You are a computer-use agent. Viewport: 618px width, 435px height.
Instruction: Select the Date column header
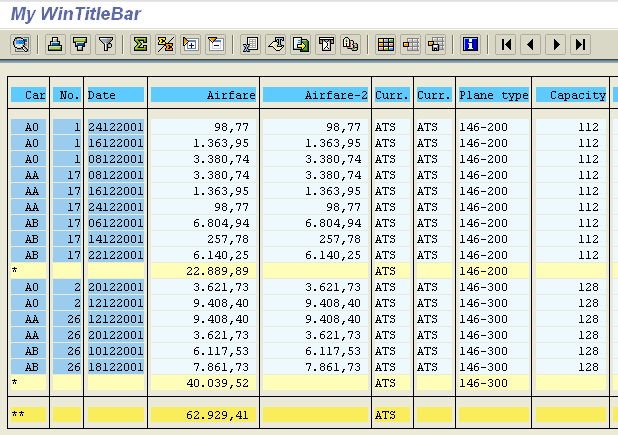tap(116, 95)
